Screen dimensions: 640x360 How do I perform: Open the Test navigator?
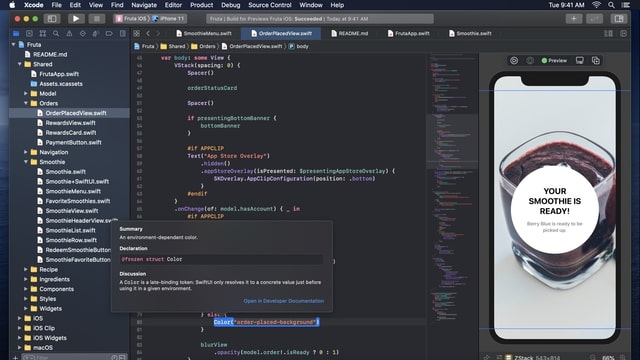tap(82, 33)
